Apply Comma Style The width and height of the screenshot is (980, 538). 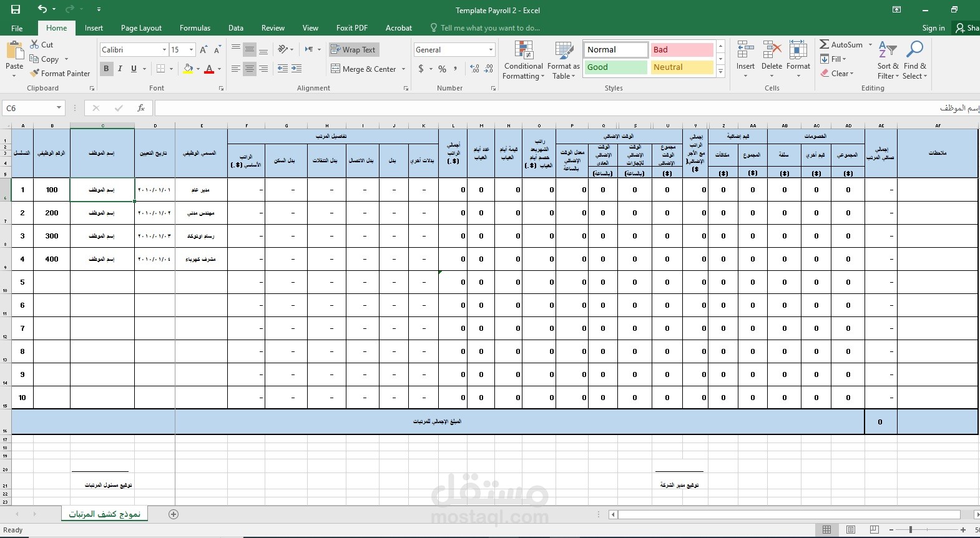coord(456,69)
